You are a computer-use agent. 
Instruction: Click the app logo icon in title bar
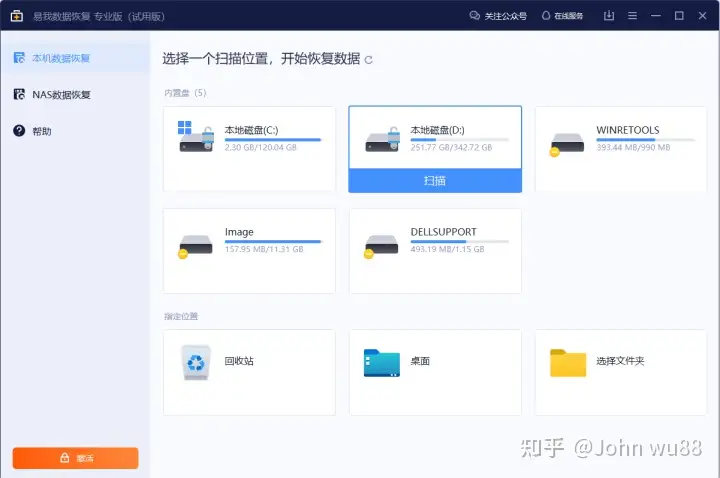[x=17, y=16]
